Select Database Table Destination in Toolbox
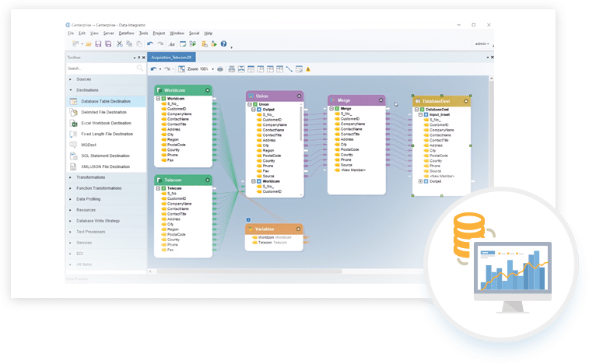Screen dimensions: 589x364 coord(107,101)
